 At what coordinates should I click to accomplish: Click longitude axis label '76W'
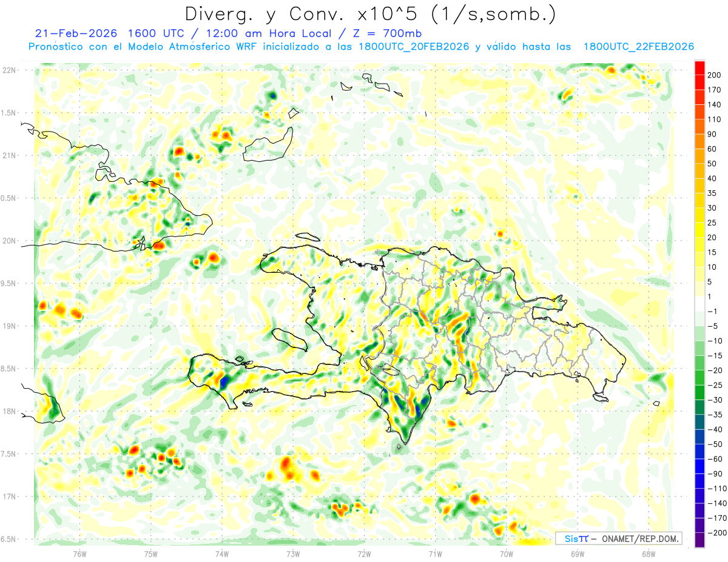79,554
